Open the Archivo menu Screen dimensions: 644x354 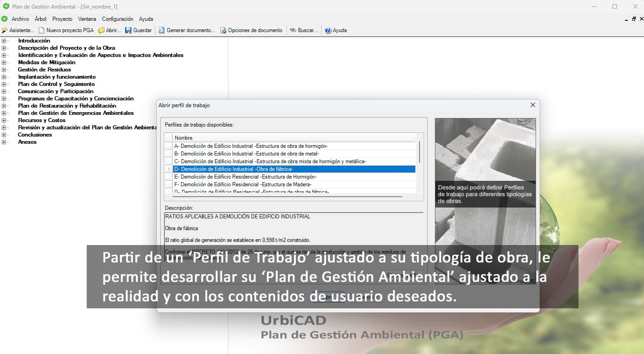pyautogui.click(x=20, y=19)
